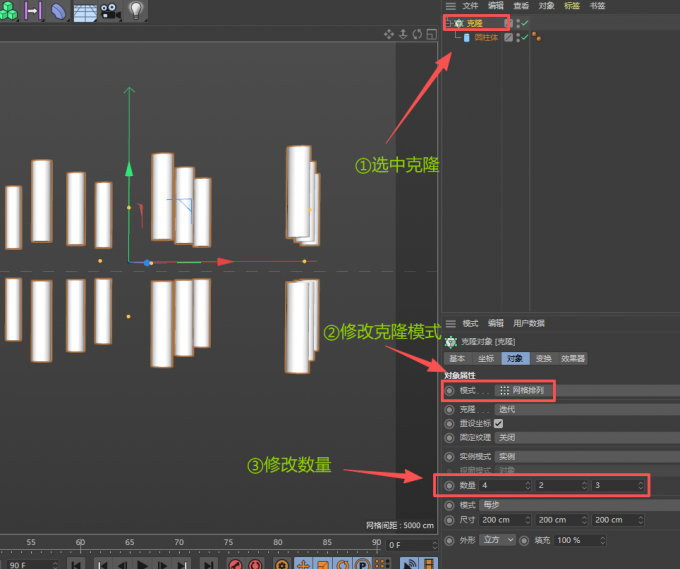The width and height of the screenshot is (680, 569).
Task: Toggle the 重设坐标 checkbox
Action: 498,424
